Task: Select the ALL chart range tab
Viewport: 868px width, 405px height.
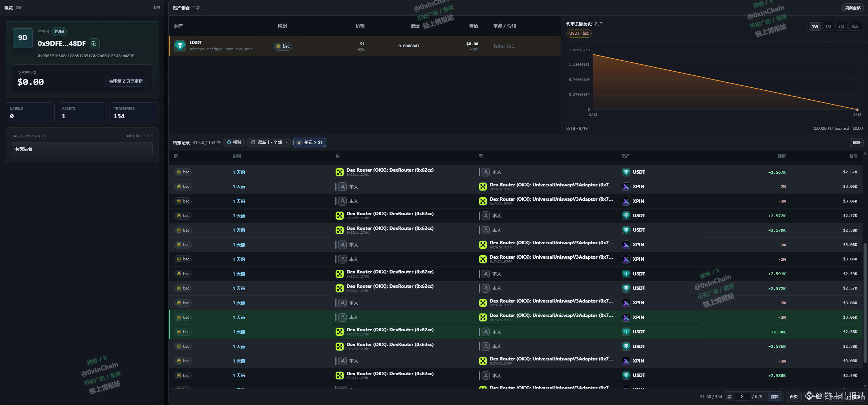Action: pyautogui.click(x=855, y=26)
